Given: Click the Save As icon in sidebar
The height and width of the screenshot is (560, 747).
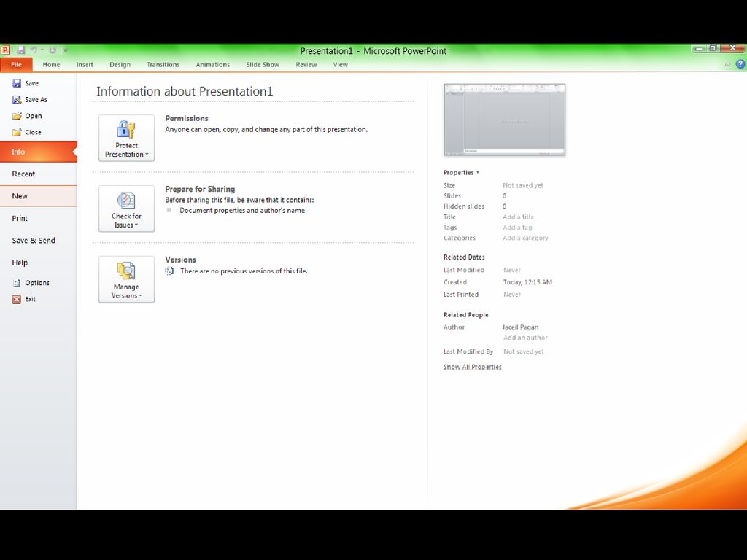Looking at the screenshot, I should tap(17, 99).
